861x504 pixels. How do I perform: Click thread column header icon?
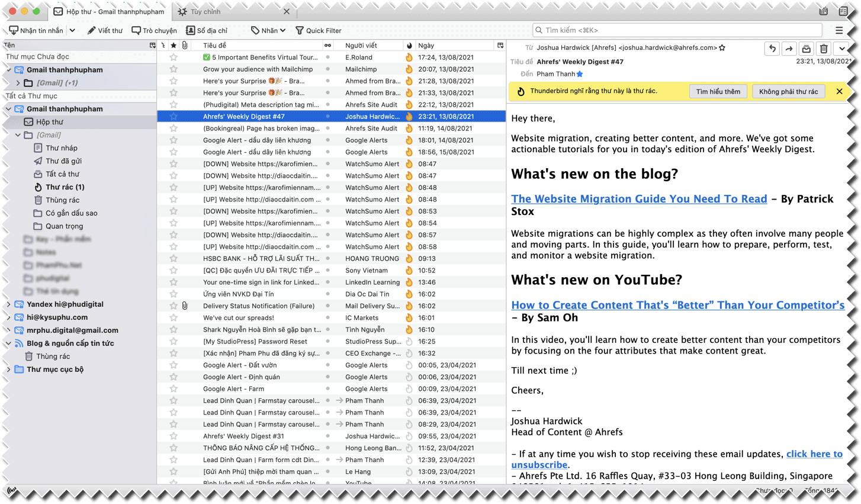[x=162, y=46]
